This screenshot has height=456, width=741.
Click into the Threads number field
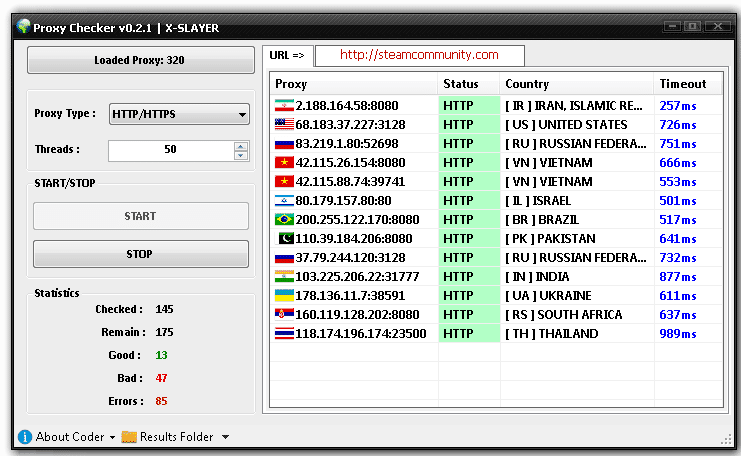[x=170, y=150]
